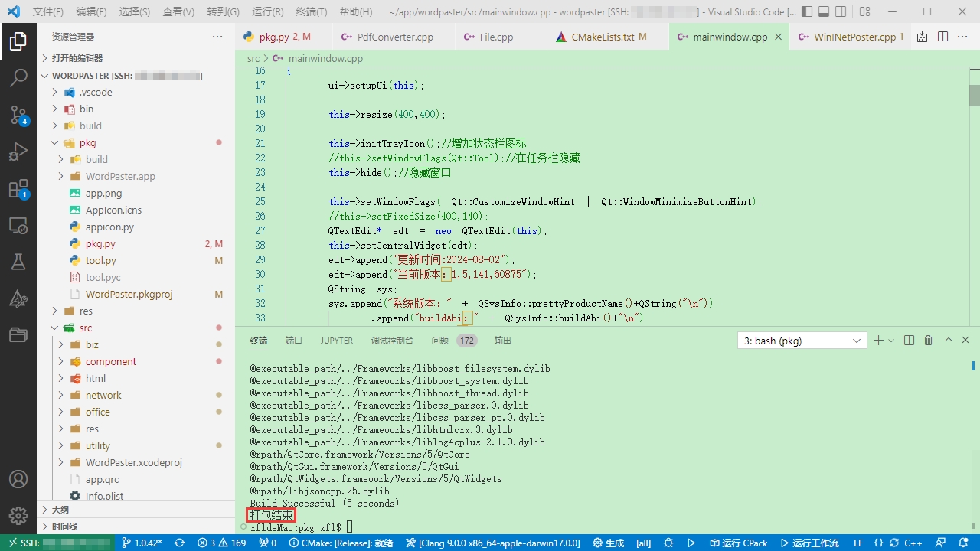Switch to the CMakeLists.txt editor tab
This screenshot has height=551, width=980.
(602, 37)
